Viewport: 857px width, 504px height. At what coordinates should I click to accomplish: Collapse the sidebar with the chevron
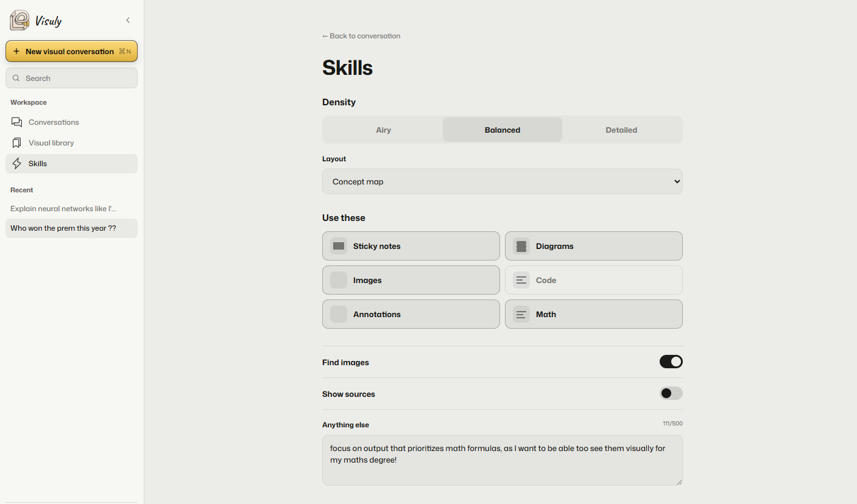[x=128, y=20]
